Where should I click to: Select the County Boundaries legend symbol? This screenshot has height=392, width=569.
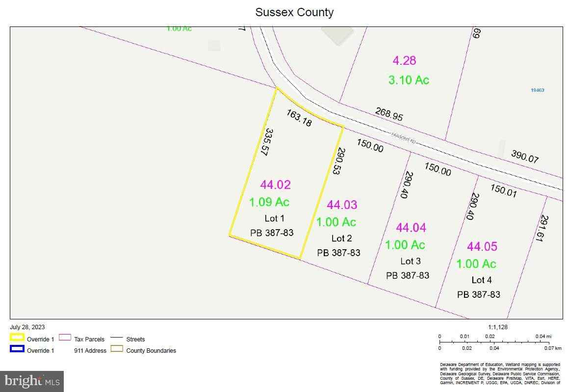coord(117,349)
